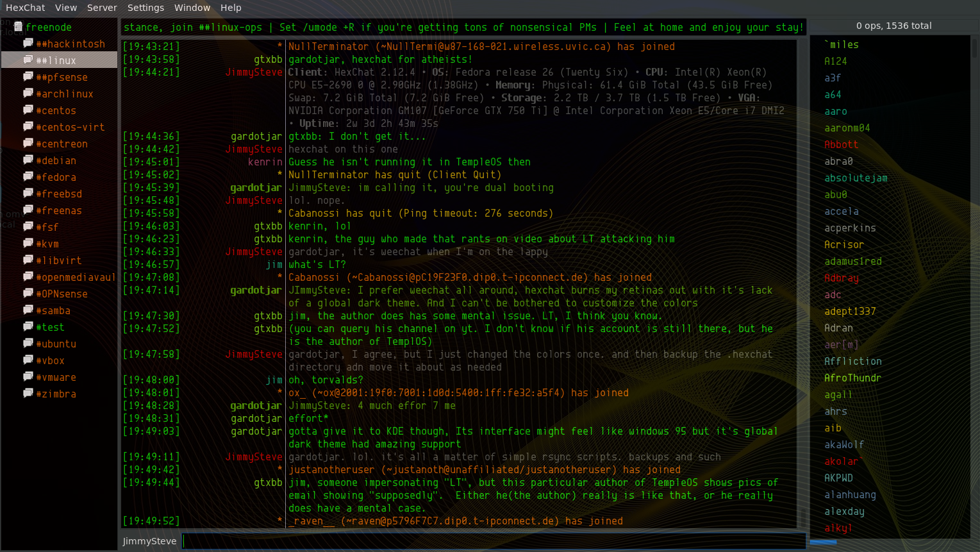
Task: Click the #libvirt channel icon
Action: 28,260
